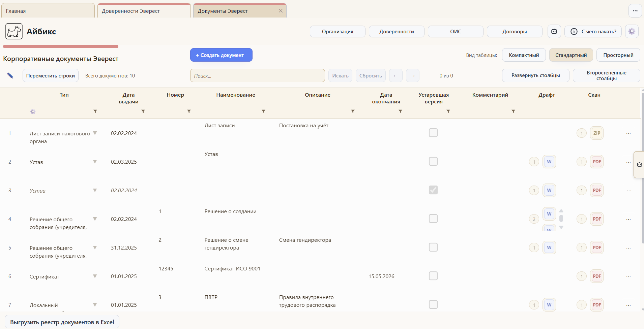Expand type dropdown in row 5
This screenshot has height=329, width=644.
point(95,248)
